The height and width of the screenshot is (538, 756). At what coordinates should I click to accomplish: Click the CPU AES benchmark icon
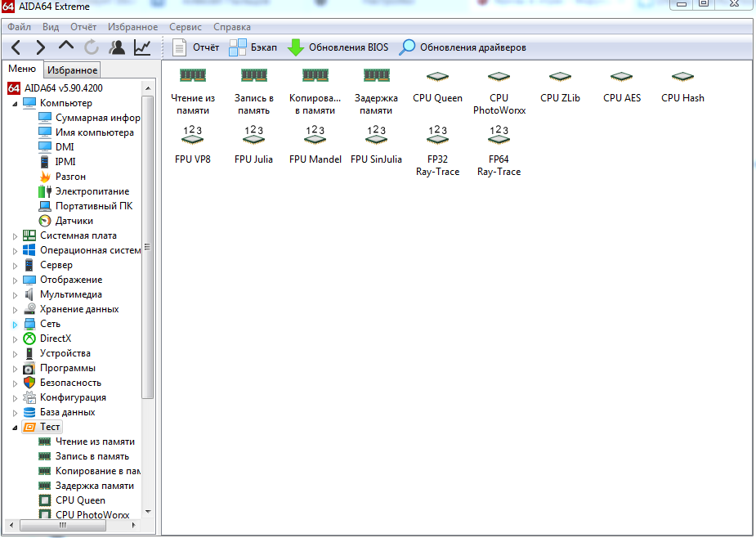click(x=621, y=77)
